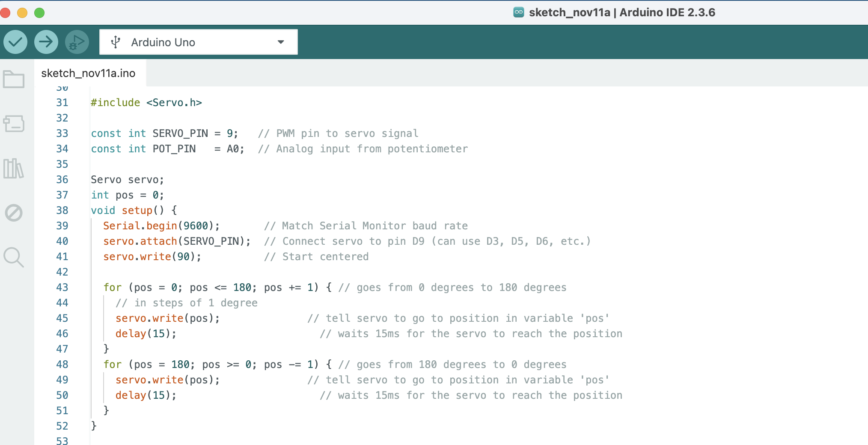Image resolution: width=868 pixels, height=445 pixels.
Task: Click on the servo.attach(SERVO_PIN) statement
Action: [176, 241]
